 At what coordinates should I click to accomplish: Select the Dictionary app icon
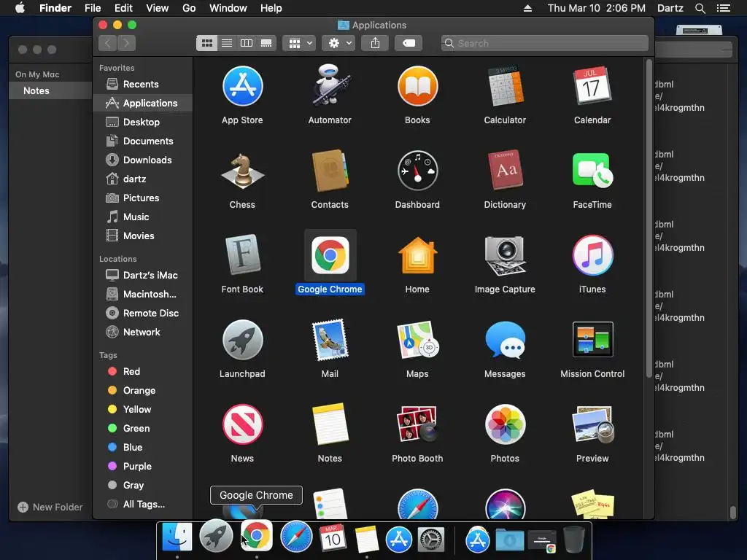pos(505,171)
